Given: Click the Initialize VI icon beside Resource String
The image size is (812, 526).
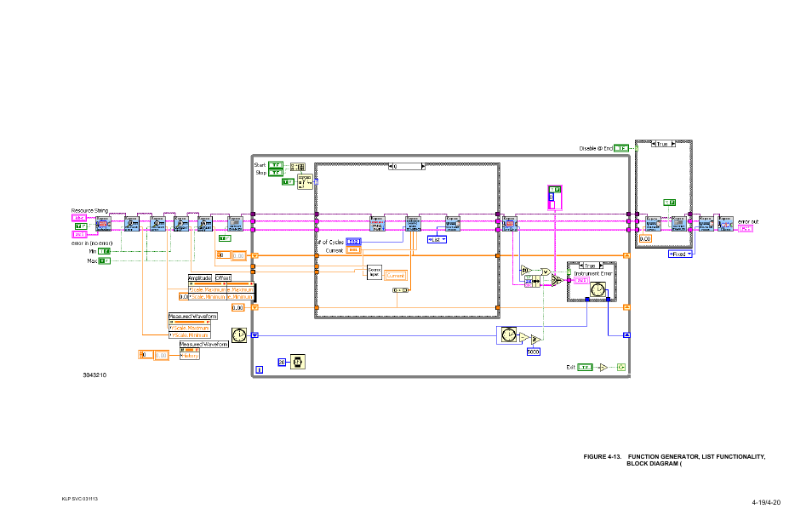Looking at the screenshot, I should (x=104, y=224).
